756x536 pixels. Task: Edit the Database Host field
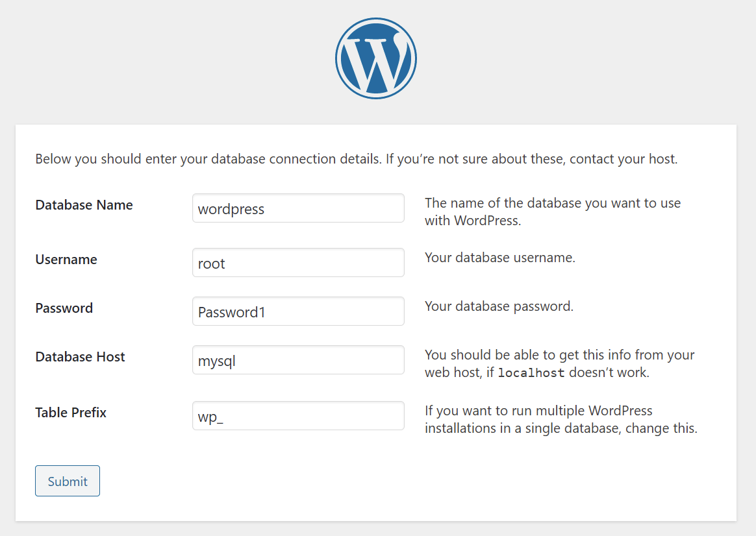298,359
